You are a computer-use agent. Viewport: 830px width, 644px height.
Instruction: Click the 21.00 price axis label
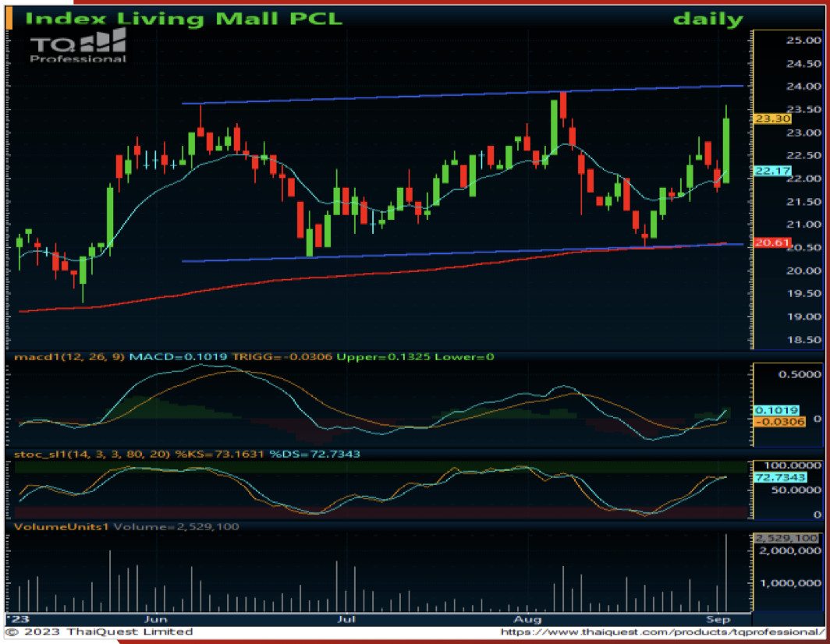tap(803, 225)
